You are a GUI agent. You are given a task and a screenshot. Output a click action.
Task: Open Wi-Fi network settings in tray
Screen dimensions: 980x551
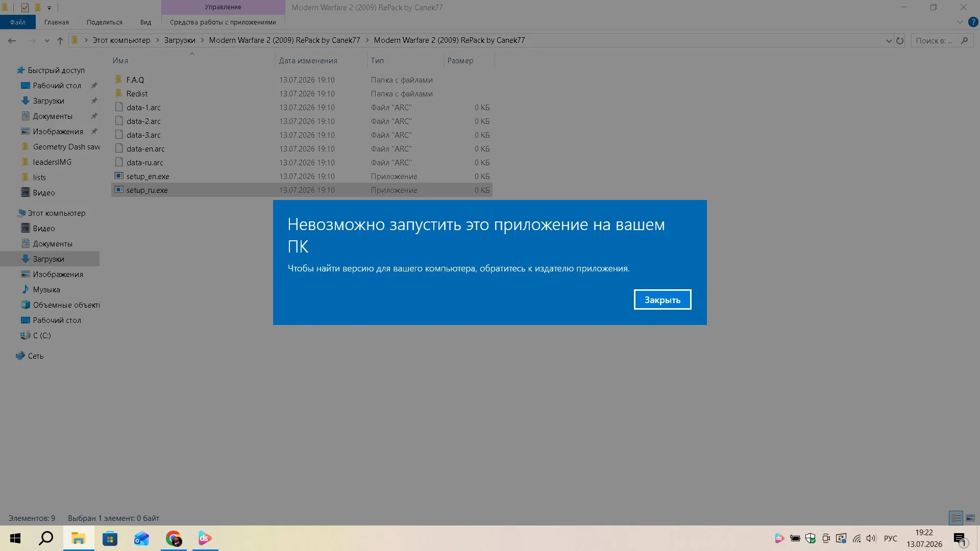tap(857, 538)
